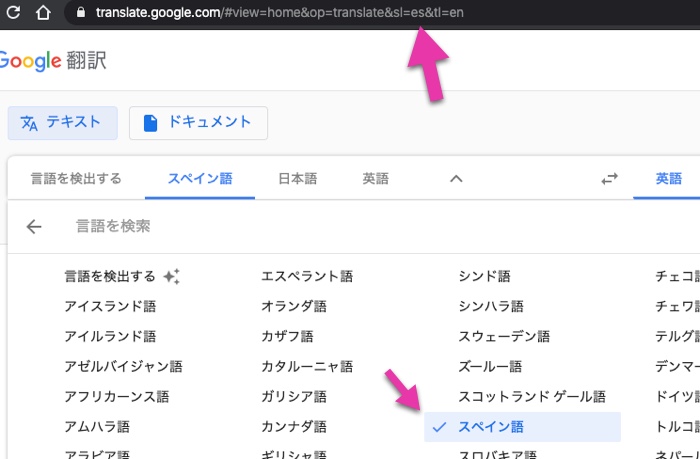700x459 pixels.
Task: Pick アムハラ語 from the list
Action: point(97,427)
